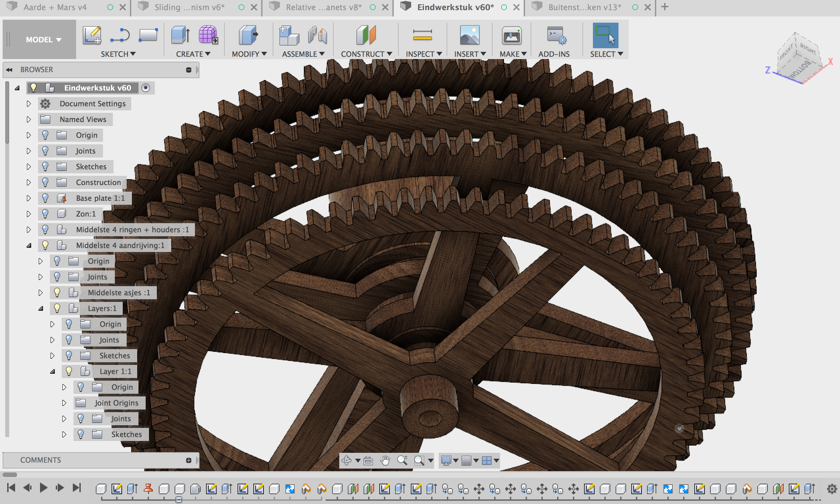
Task: Choose the Pan hand tool
Action: tap(385, 460)
